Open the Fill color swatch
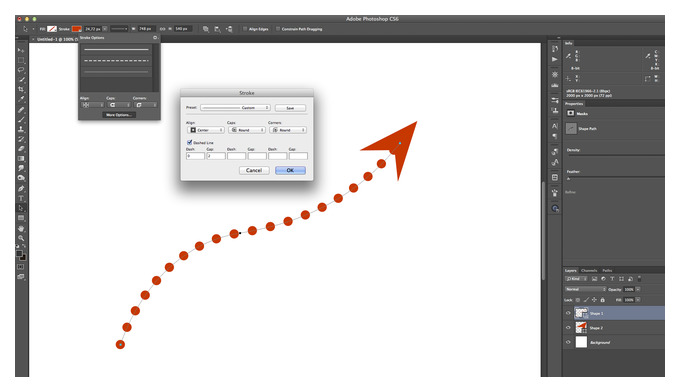Viewport: 680px width, 392px height. (52, 29)
